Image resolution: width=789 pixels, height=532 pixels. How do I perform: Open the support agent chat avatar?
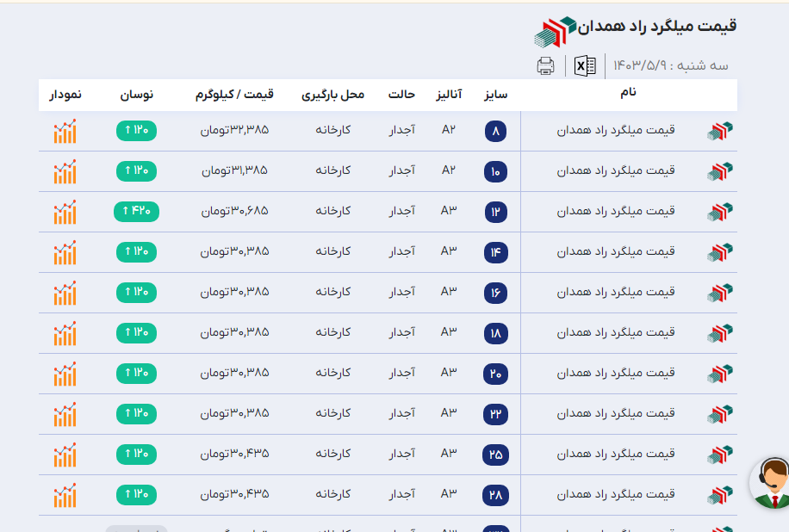(772, 482)
